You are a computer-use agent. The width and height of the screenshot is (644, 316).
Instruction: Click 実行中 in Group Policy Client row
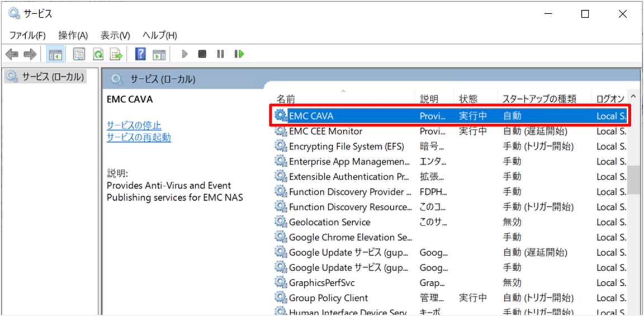click(473, 298)
